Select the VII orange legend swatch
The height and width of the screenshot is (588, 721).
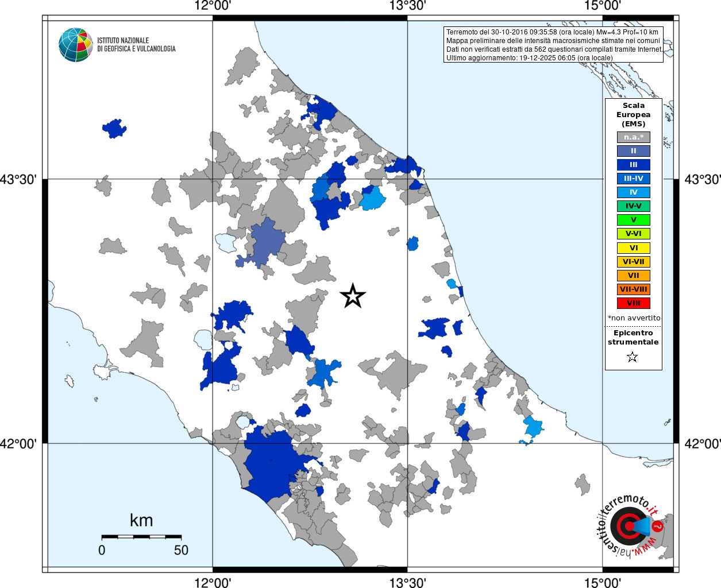click(x=634, y=276)
